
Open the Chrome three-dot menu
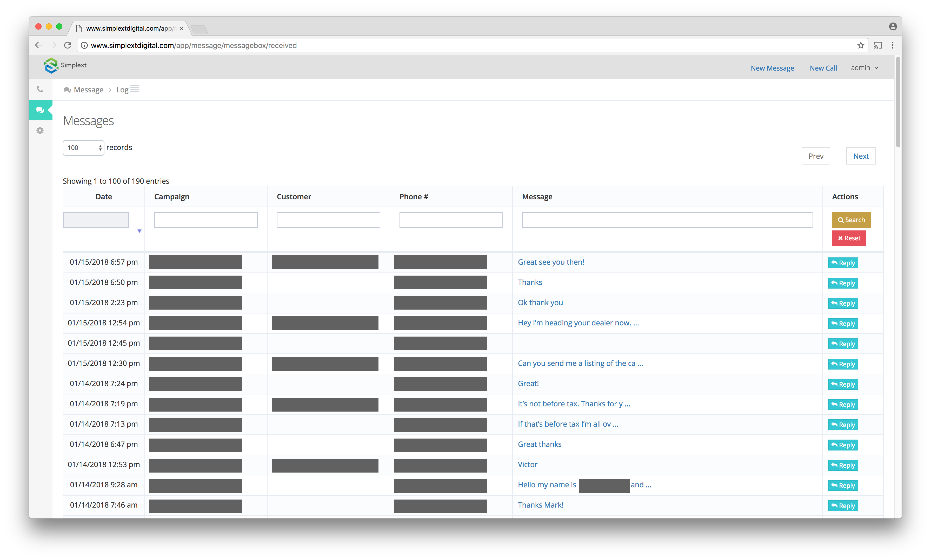click(x=893, y=45)
